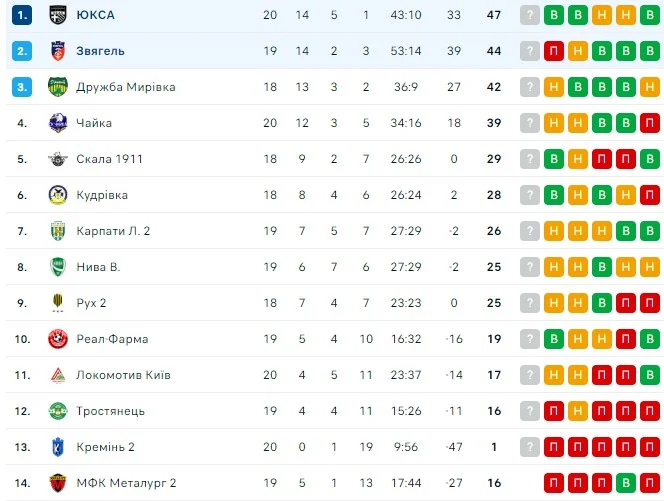Viewport: 664px width, 501px height.
Task: Click the Локомотив Київ club logo
Action: point(57,375)
